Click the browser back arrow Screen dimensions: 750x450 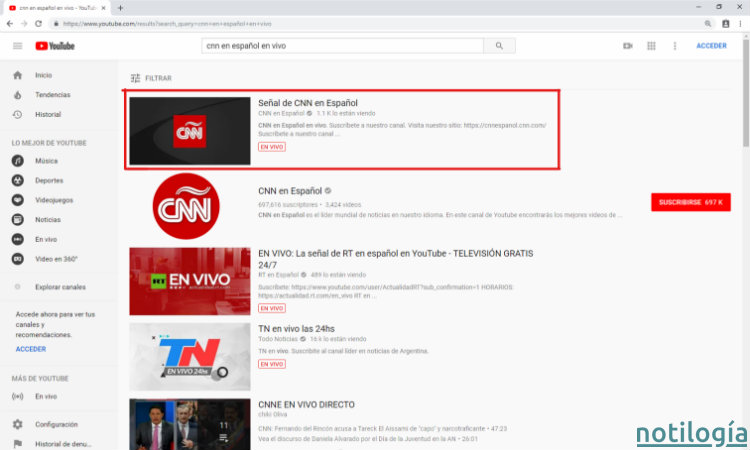point(10,23)
